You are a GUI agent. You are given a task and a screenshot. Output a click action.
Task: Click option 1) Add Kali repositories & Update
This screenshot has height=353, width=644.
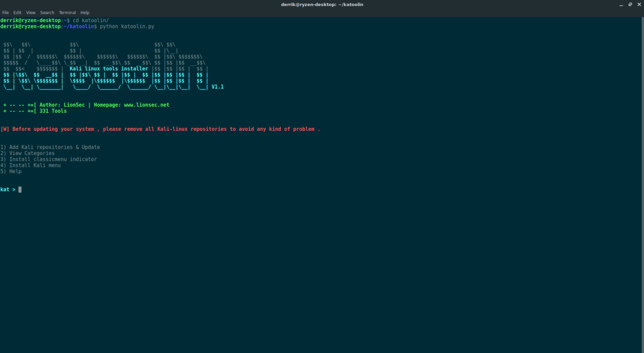(50, 147)
